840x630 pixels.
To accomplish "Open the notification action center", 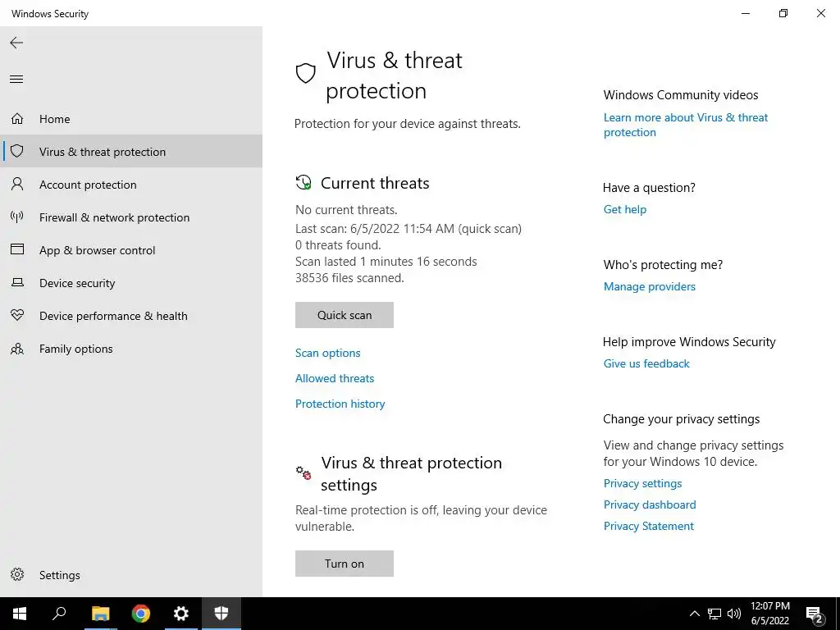I will tap(815, 614).
